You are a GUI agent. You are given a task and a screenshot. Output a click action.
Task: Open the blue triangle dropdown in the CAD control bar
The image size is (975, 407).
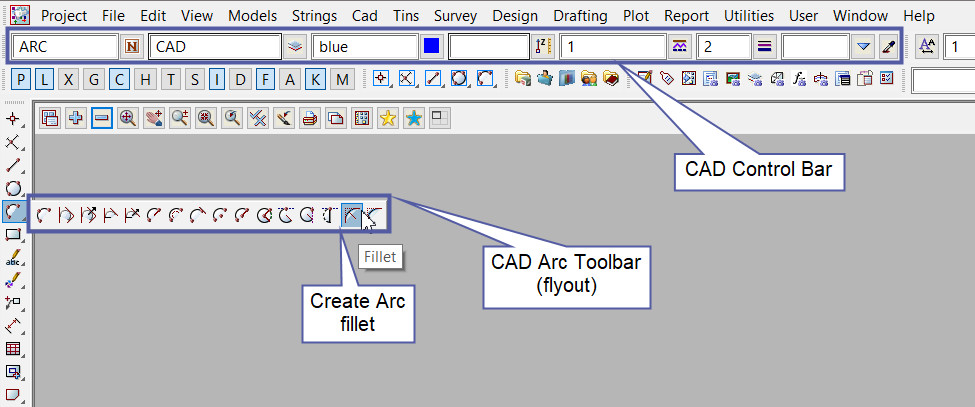(x=863, y=47)
